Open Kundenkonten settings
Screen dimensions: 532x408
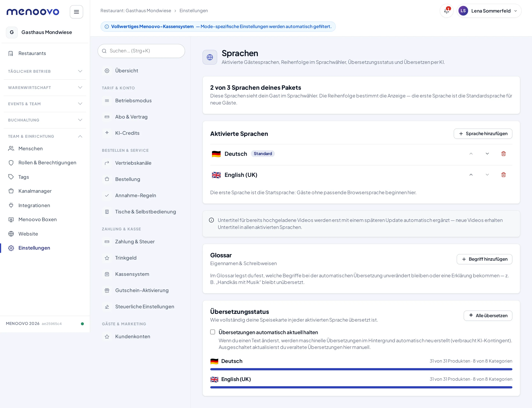[x=141, y=337]
